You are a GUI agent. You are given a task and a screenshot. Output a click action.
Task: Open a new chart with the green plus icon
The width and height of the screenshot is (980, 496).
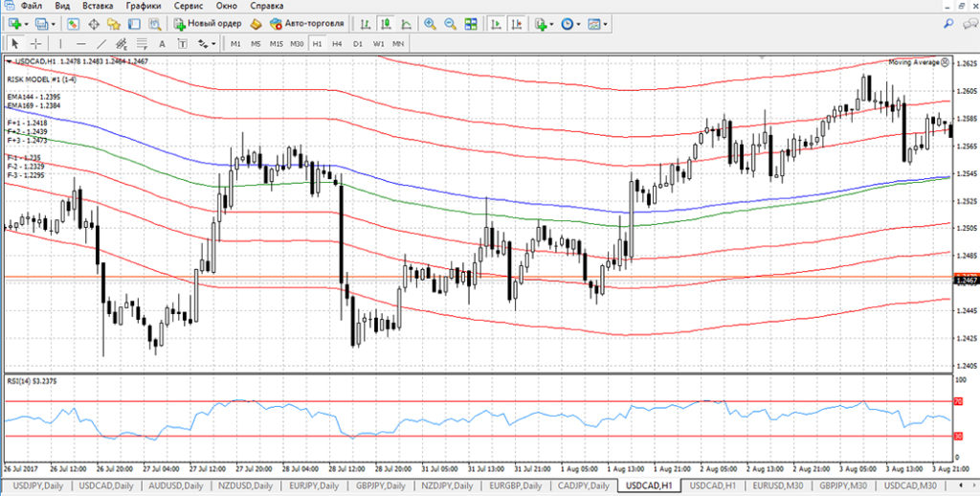click(15, 24)
